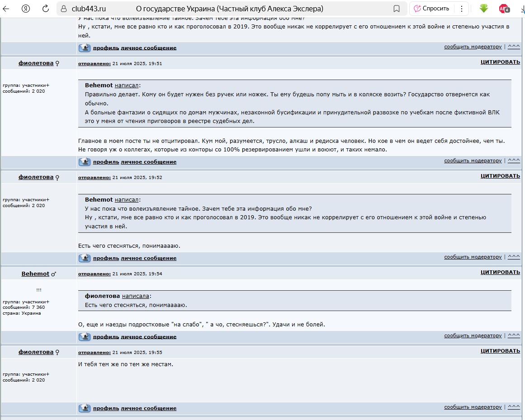Open профиль under the 'наезды подростковые' message
The width and height of the screenshot is (525, 420).
(x=106, y=337)
